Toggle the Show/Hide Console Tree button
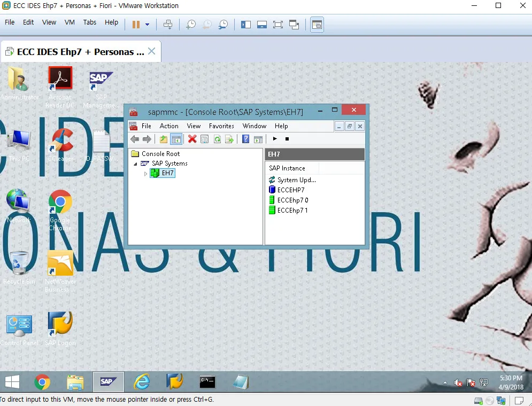This screenshot has height=406, width=532. pos(176,139)
